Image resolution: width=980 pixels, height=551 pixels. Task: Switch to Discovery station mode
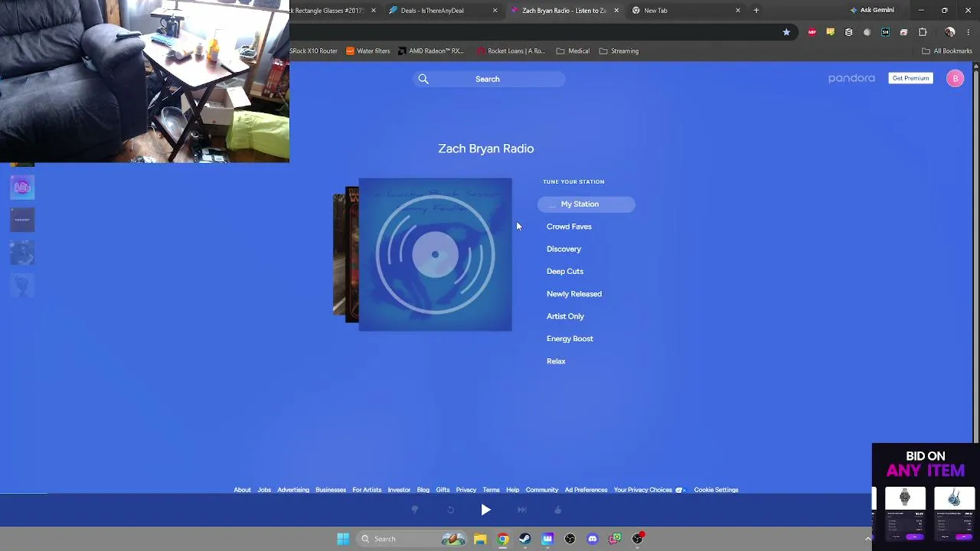click(x=563, y=249)
